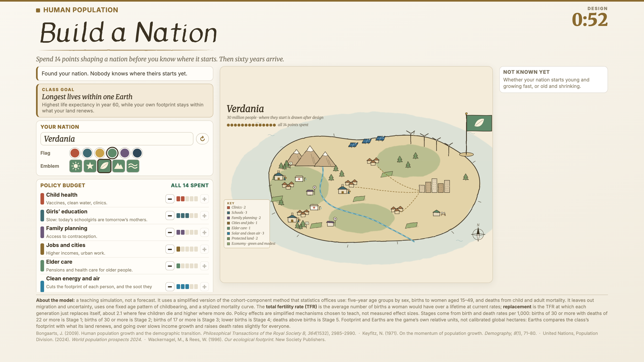Increase Jobs and cities points
This screenshot has width=644, height=362.
204,249
